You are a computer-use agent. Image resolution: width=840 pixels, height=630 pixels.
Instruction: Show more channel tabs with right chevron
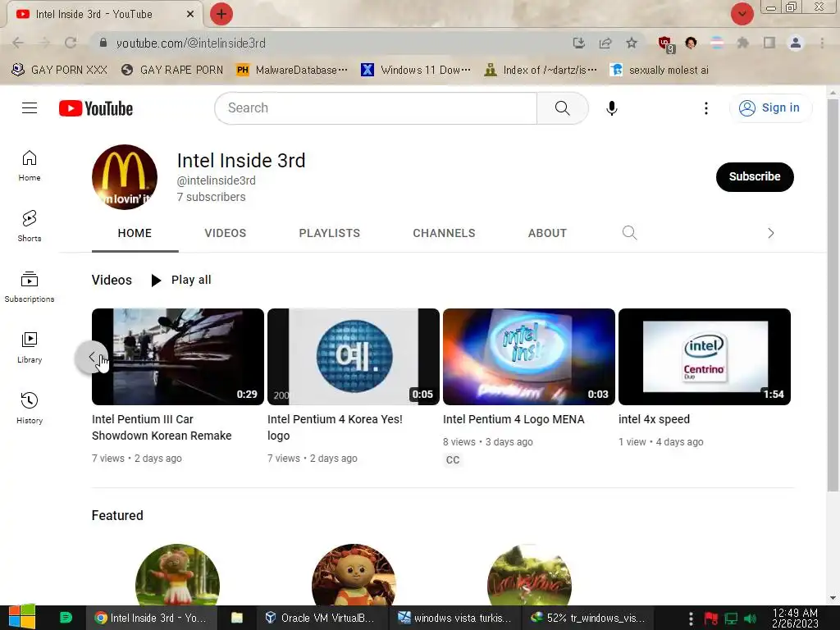point(771,233)
